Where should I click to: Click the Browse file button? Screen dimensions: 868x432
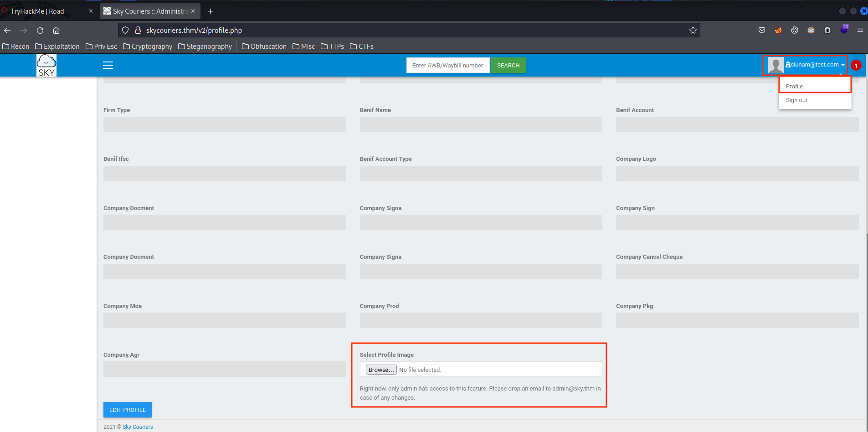381,370
